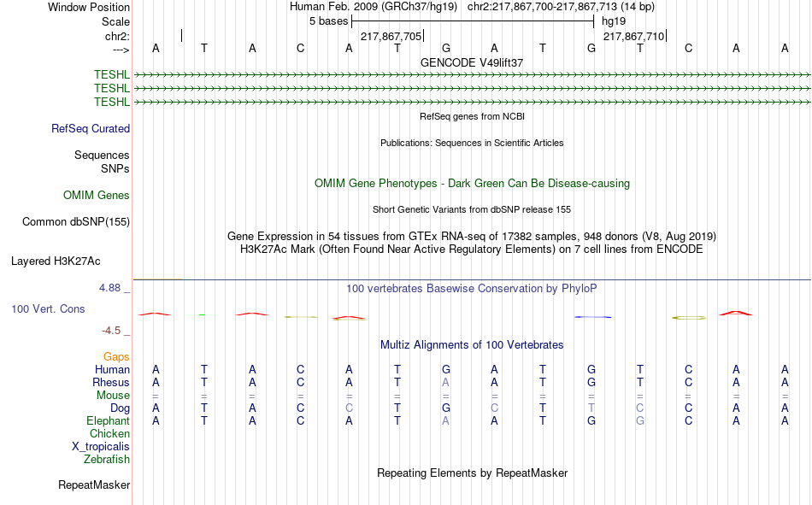Click the 5 bases scale label
This screenshot has width=812, height=505.
329,21
